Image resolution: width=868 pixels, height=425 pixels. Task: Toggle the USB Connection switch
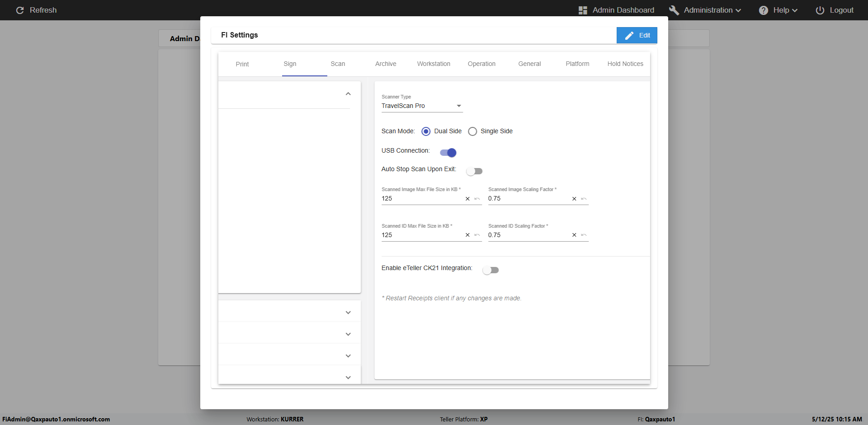coord(448,153)
